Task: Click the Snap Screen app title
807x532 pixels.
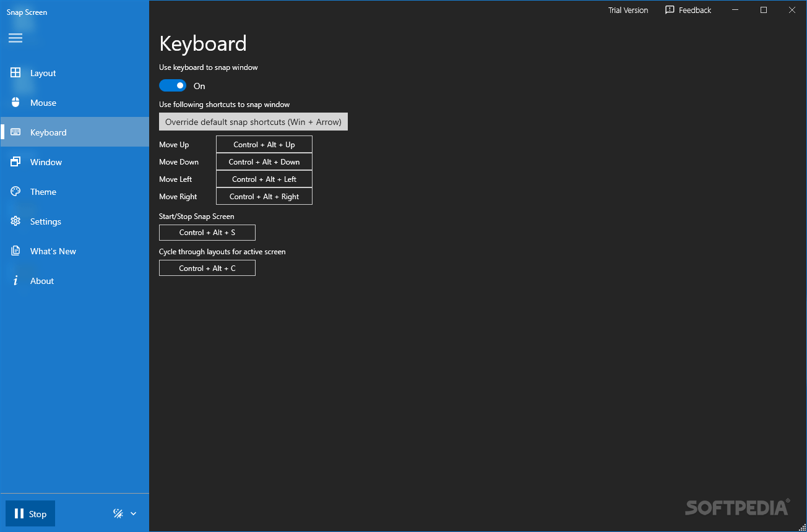Action: click(27, 12)
